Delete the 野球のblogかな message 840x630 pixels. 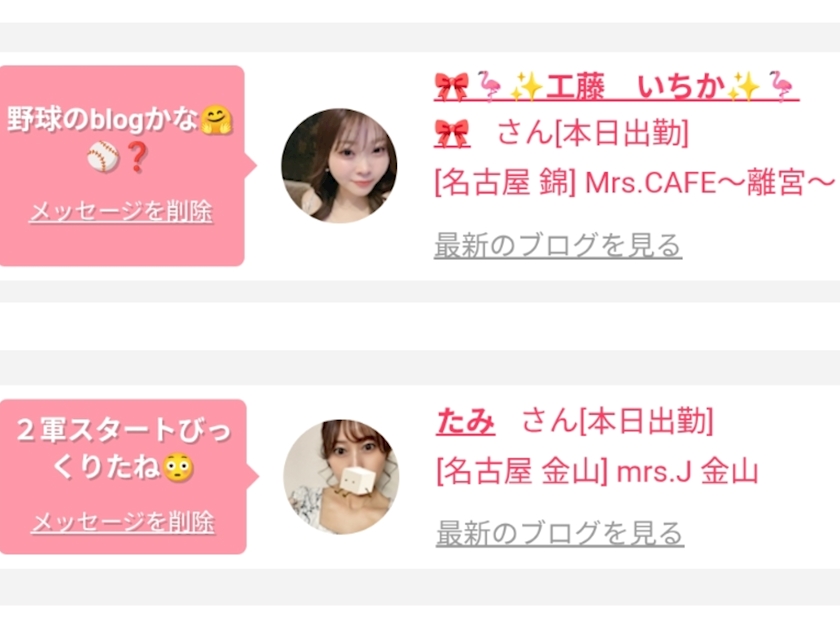click(x=121, y=212)
